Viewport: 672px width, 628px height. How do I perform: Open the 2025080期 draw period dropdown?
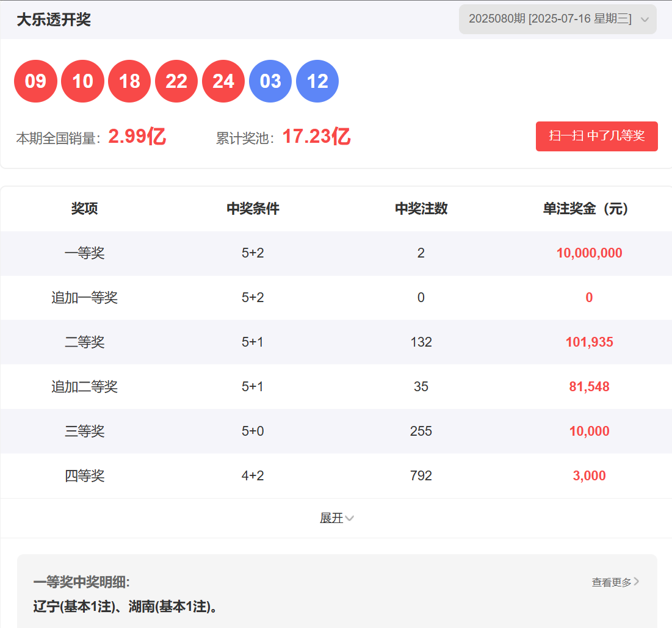pyautogui.click(x=549, y=19)
